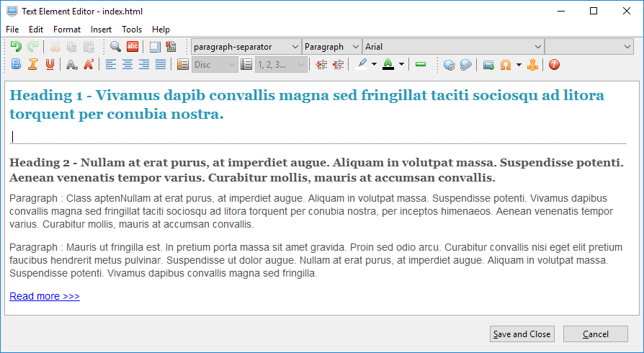Align text right
Viewport: 644px width, 353px height.
point(144,65)
